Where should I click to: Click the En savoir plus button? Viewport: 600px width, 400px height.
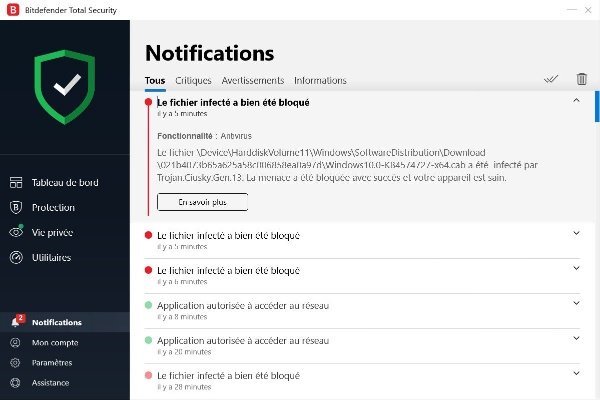coord(202,202)
